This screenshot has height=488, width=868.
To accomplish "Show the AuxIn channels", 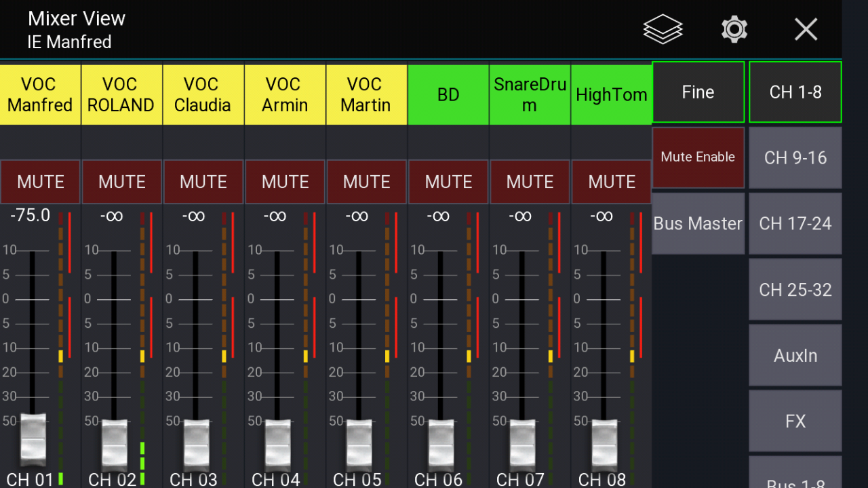I will tap(795, 356).
